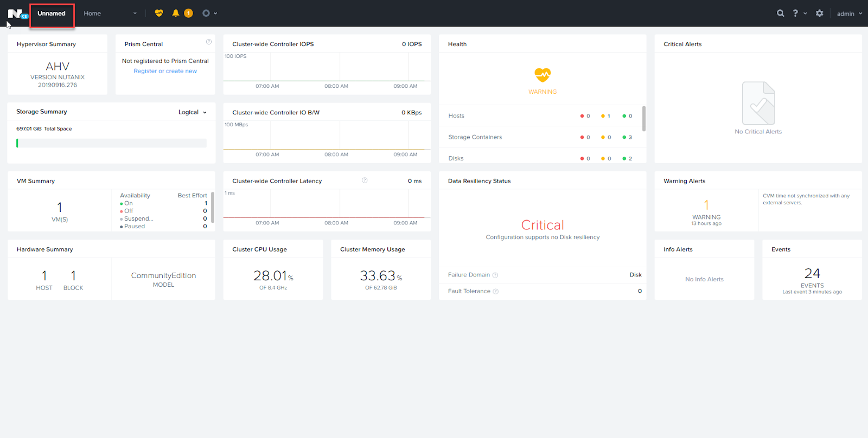Click the 33.63% memory usage value
The image size is (868, 438).
(x=381, y=276)
